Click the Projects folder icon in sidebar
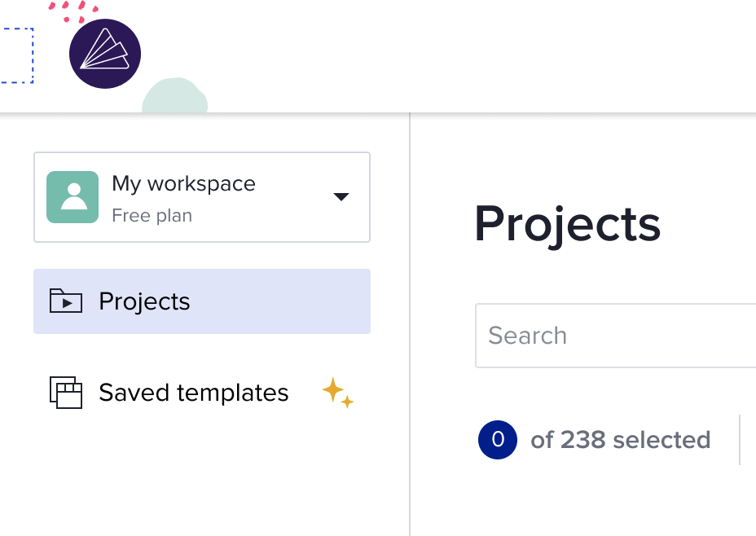The image size is (756, 536). [x=66, y=301]
